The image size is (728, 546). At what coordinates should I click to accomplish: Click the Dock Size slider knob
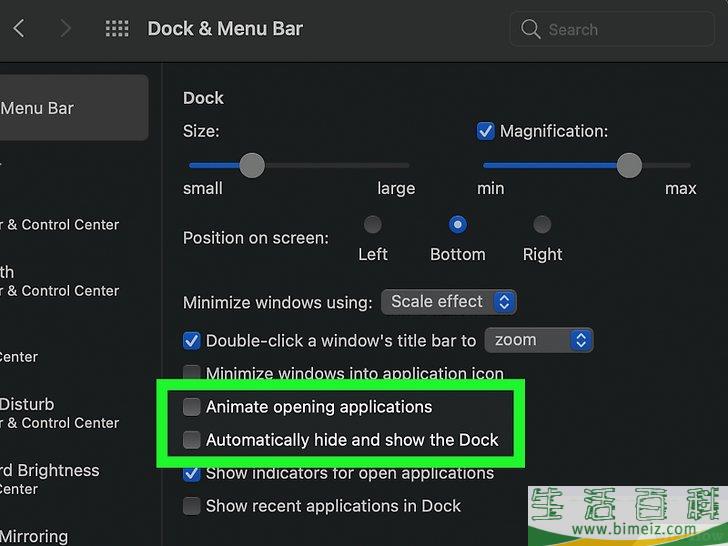click(x=252, y=165)
